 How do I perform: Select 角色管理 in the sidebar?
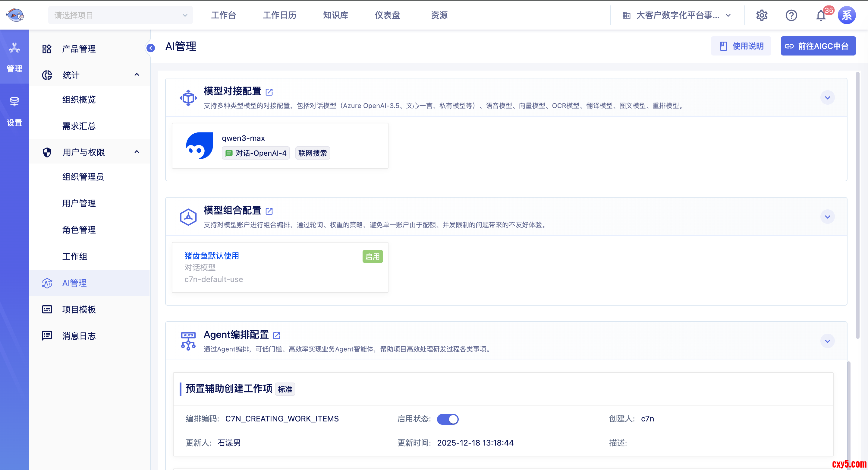tap(79, 230)
